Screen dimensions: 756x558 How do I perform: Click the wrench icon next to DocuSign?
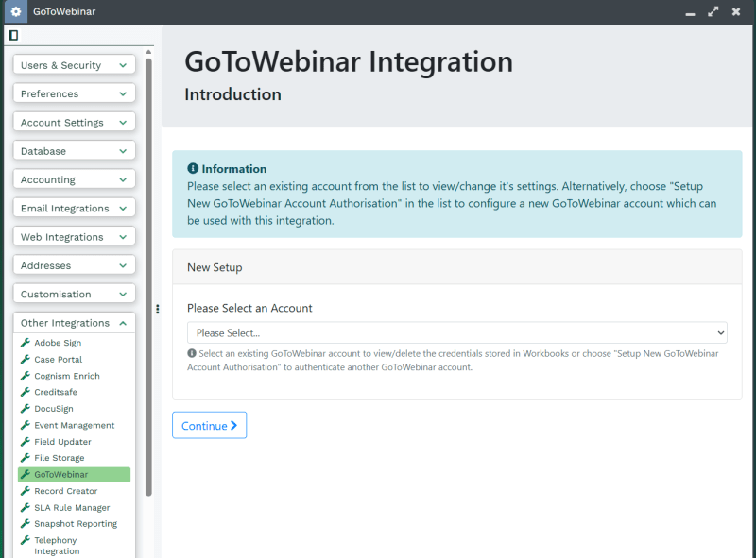[x=26, y=409]
